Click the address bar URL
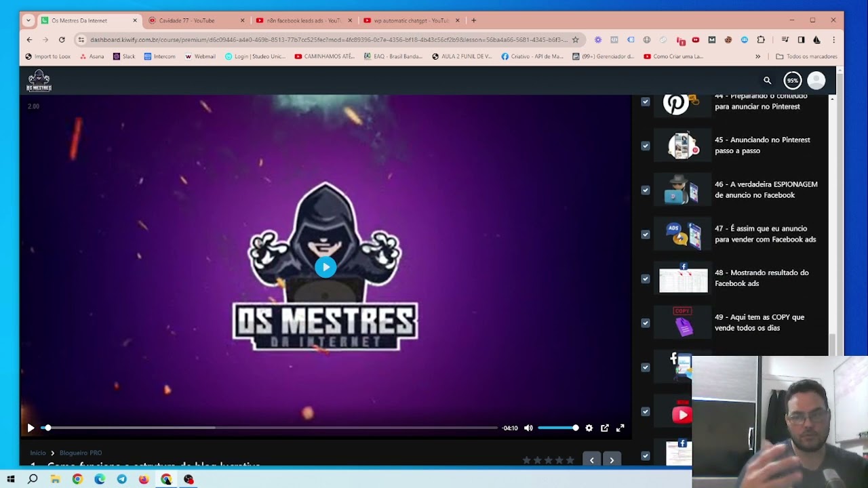 tap(329, 40)
